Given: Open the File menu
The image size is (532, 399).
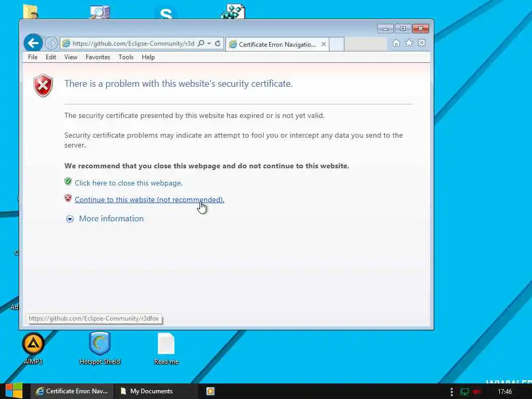Looking at the screenshot, I should click(x=33, y=57).
